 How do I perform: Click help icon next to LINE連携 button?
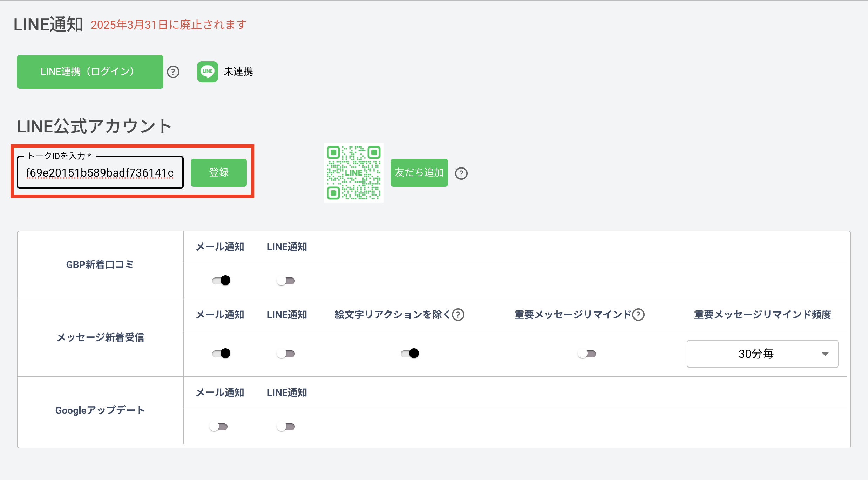pos(173,72)
